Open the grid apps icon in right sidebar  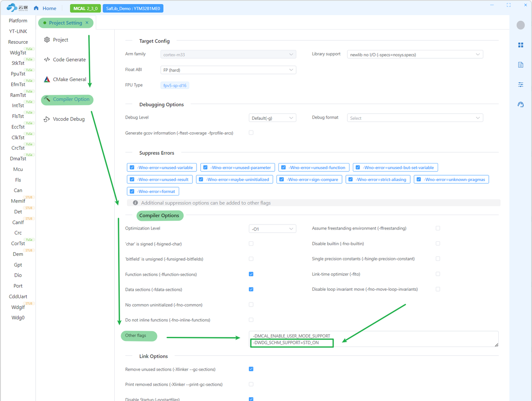pyautogui.click(x=520, y=45)
